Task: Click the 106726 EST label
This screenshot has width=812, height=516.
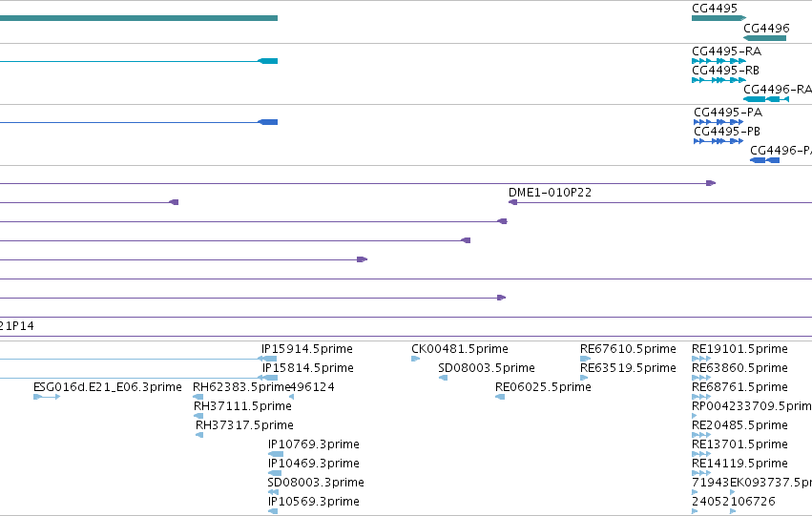Action: click(753, 502)
